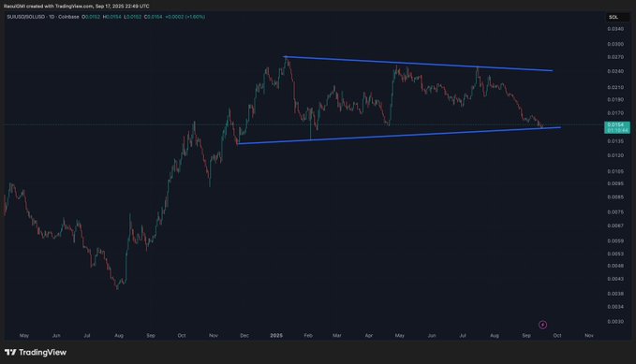This screenshot has height=364, width=636.
Task: Click the Apr label on time axis
Action: (369, 336)
